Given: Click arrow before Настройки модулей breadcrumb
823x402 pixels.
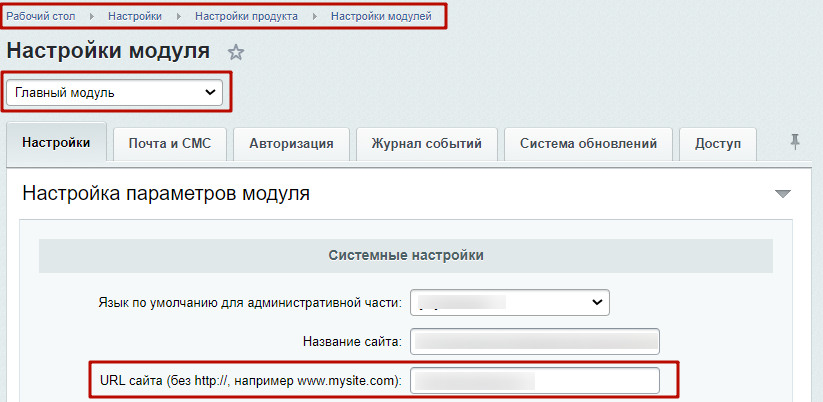Looking at the screenshot, I should click(314, 17).
